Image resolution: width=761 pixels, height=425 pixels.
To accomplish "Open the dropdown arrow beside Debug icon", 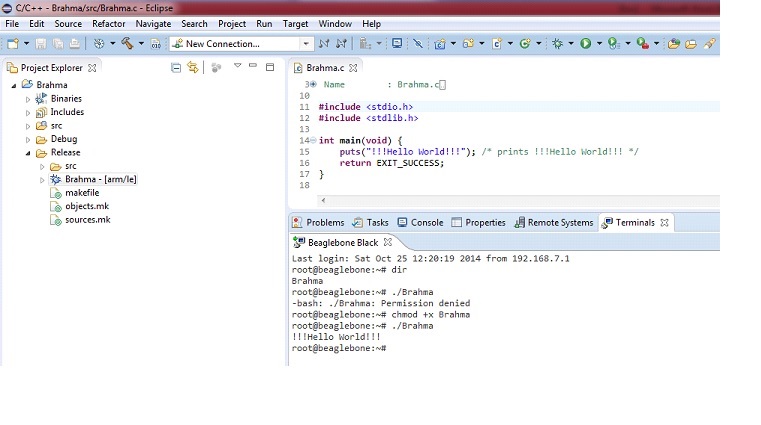I will pyautogui.click(x=571, y=44).
